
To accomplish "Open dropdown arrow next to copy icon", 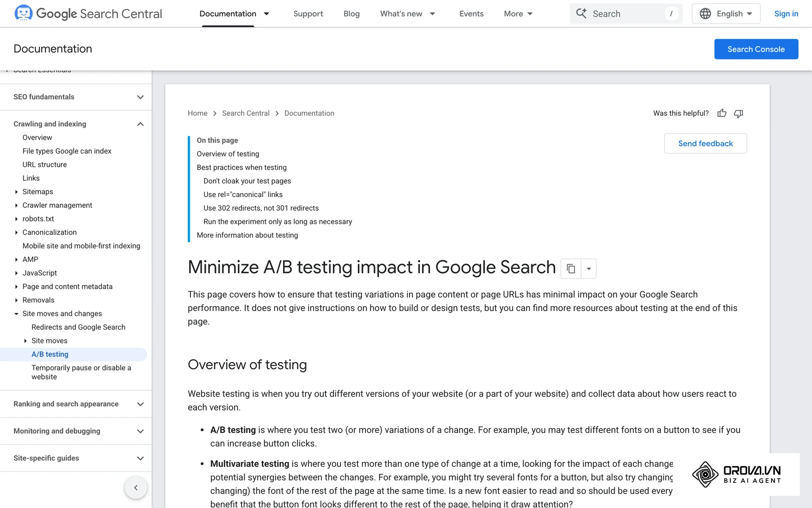I will 589,269.
